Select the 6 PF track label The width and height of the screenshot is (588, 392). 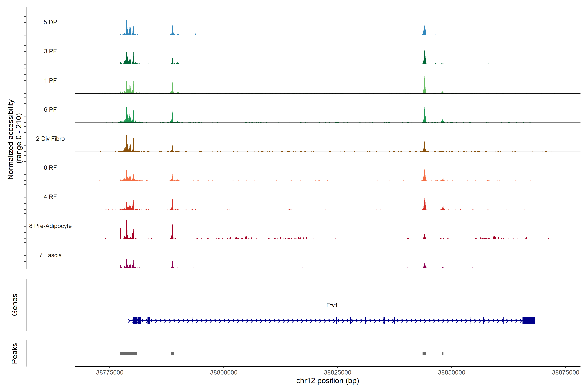tap(50, 109)
